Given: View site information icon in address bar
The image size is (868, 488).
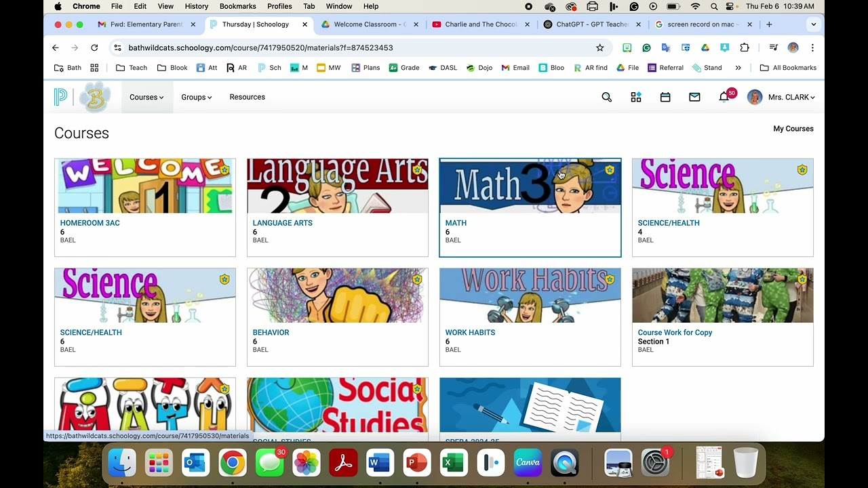Looking at the screenshot, I should pos(117,47).
